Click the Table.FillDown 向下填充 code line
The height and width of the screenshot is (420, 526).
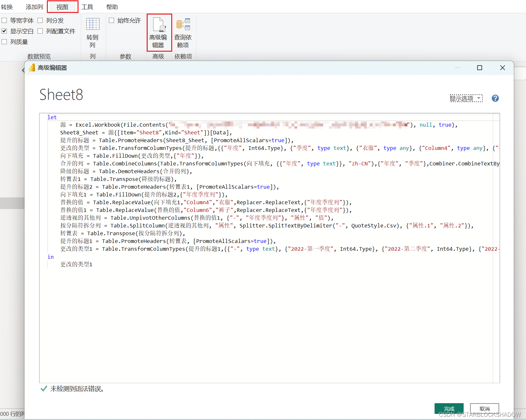click(132, 156)
